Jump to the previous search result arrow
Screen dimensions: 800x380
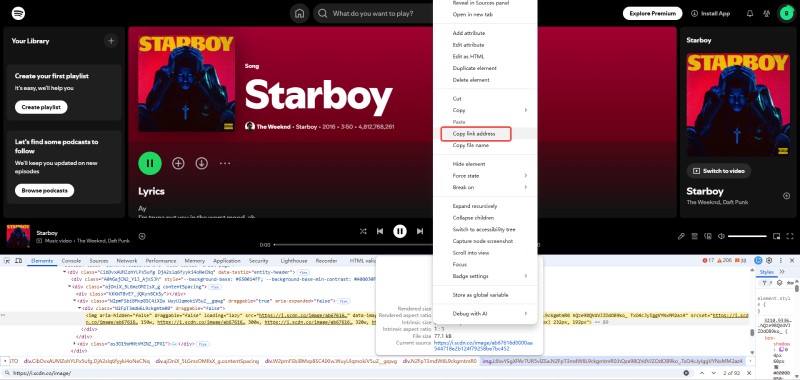point(701,373)
